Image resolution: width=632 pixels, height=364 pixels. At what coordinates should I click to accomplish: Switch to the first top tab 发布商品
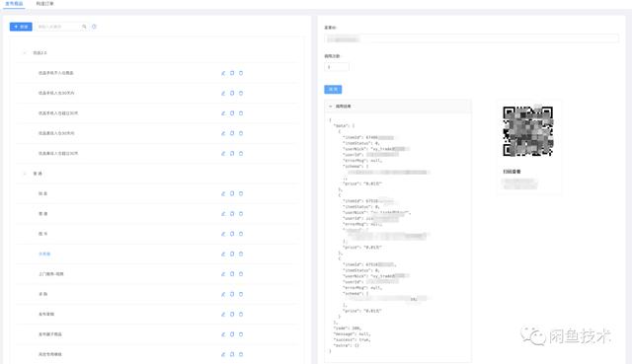(14, 4)
